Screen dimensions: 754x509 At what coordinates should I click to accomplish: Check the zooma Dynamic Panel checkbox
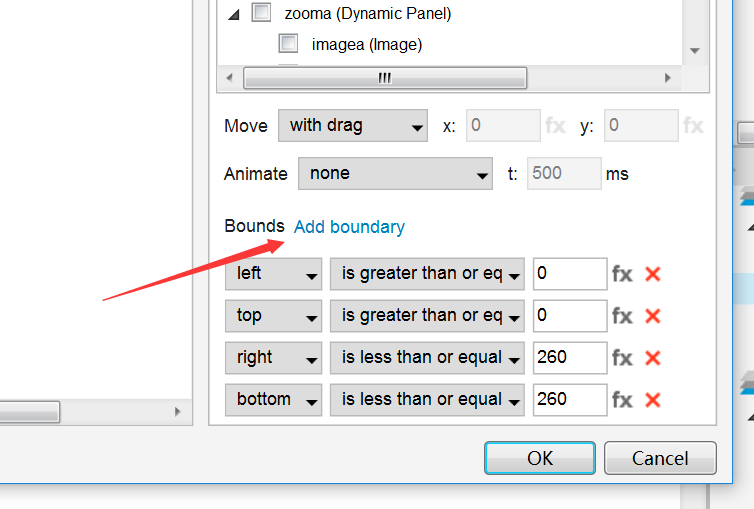pos(262,13)
